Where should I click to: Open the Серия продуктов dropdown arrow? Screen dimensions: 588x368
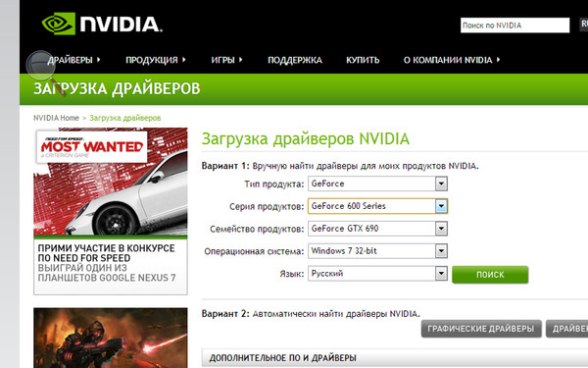441,206
